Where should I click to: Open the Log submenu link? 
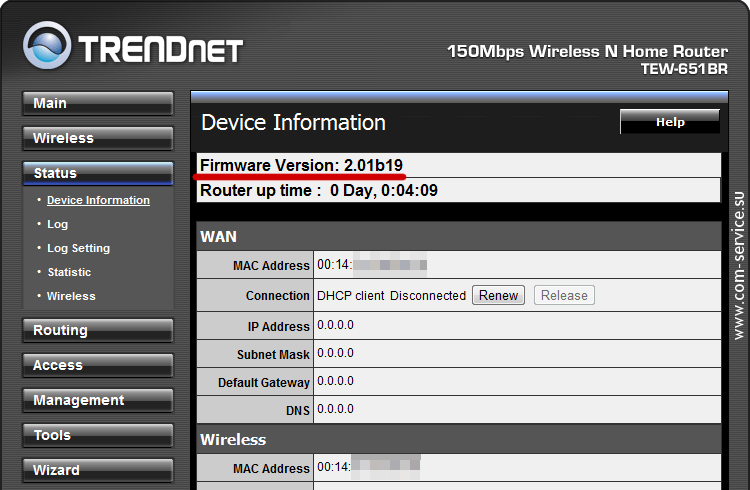[57, 224]
